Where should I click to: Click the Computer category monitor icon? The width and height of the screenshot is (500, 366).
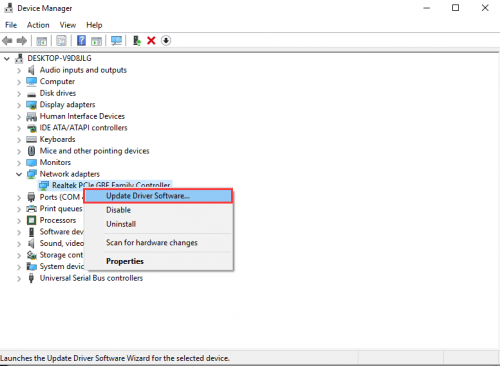coord(31,81)
